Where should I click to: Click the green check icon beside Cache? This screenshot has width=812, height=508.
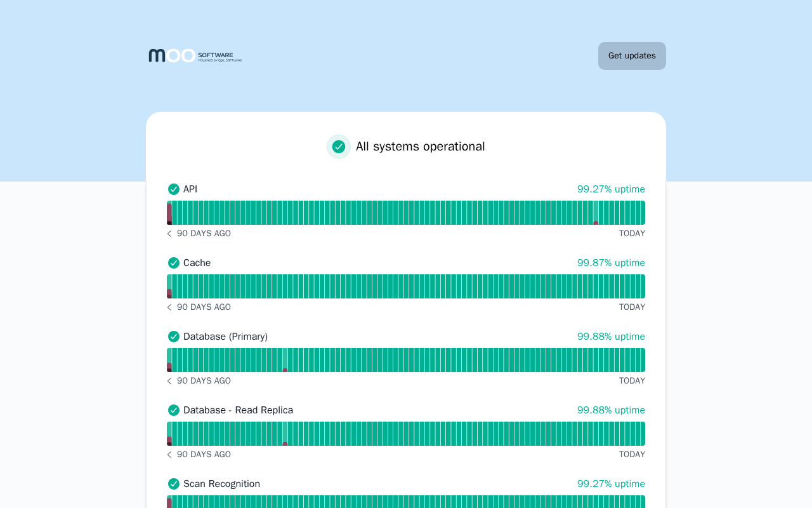tap(174, 263)
